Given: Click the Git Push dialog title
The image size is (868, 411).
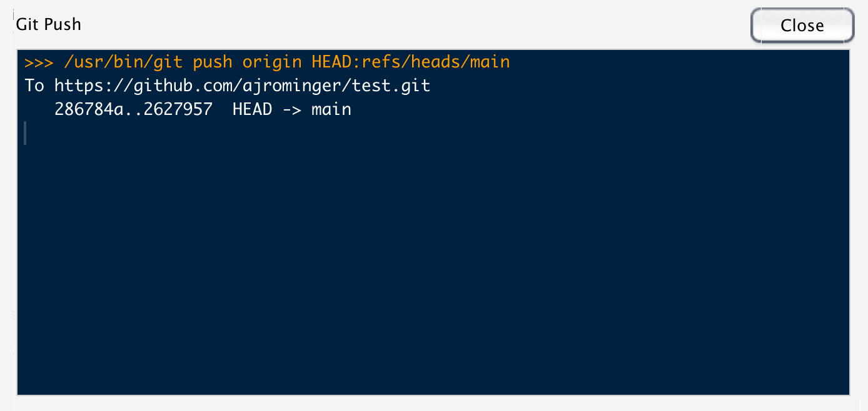Looking at the screenshot, I should [49, 24].
